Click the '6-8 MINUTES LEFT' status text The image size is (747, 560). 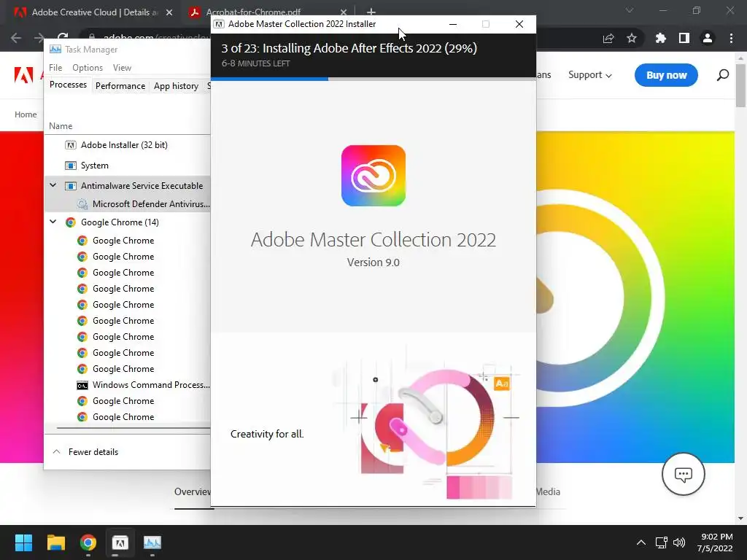255,63
